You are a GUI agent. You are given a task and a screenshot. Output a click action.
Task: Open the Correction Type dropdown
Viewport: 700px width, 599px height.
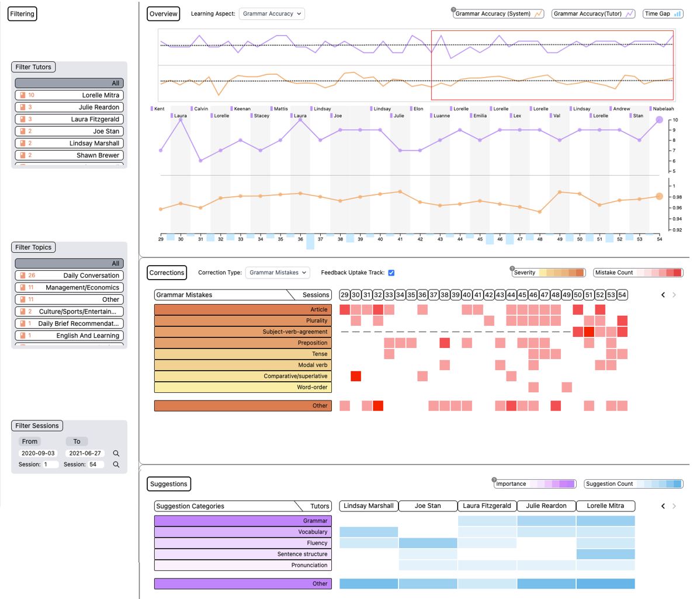[278, 273]
